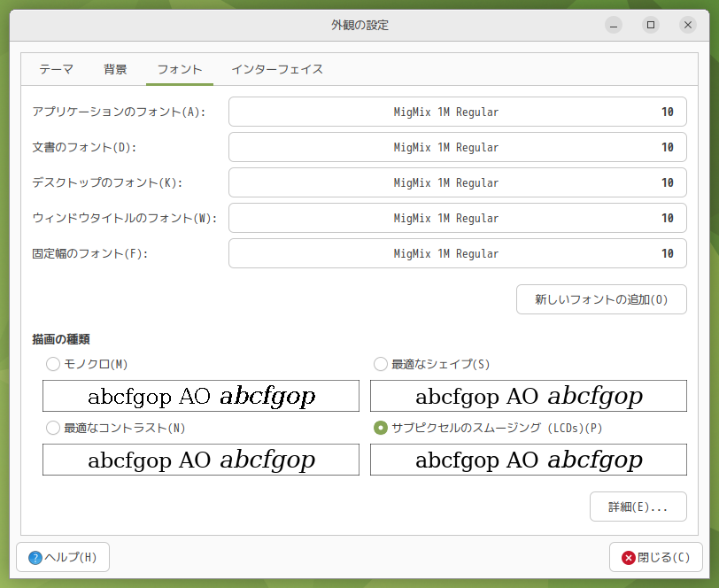Click the subpixel smoothing font preview sample
719x588 pixels.
529,460
